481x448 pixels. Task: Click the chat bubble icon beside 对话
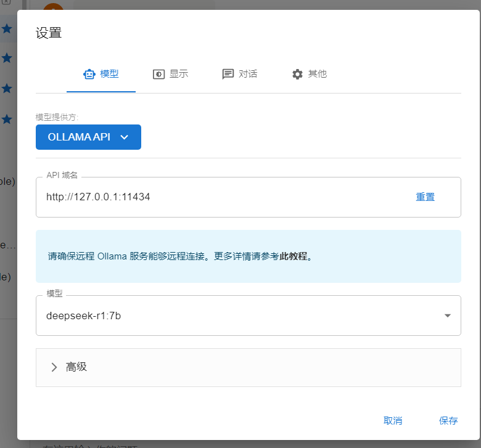click(228, 74)
